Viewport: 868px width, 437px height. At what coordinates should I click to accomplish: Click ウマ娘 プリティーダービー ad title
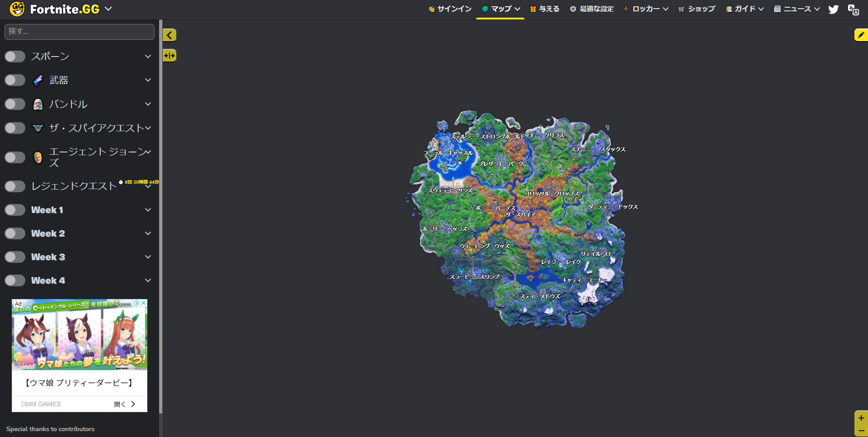[80, 383]
